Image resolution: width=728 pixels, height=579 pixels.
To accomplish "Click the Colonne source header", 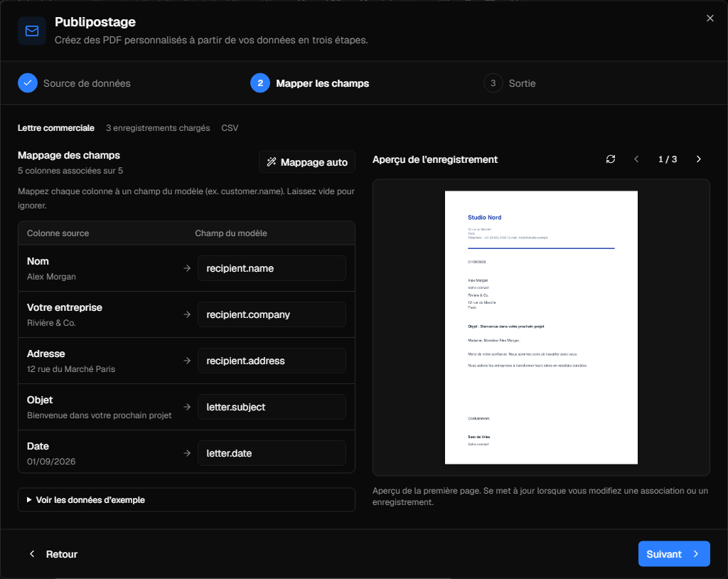I will (58, 233).
